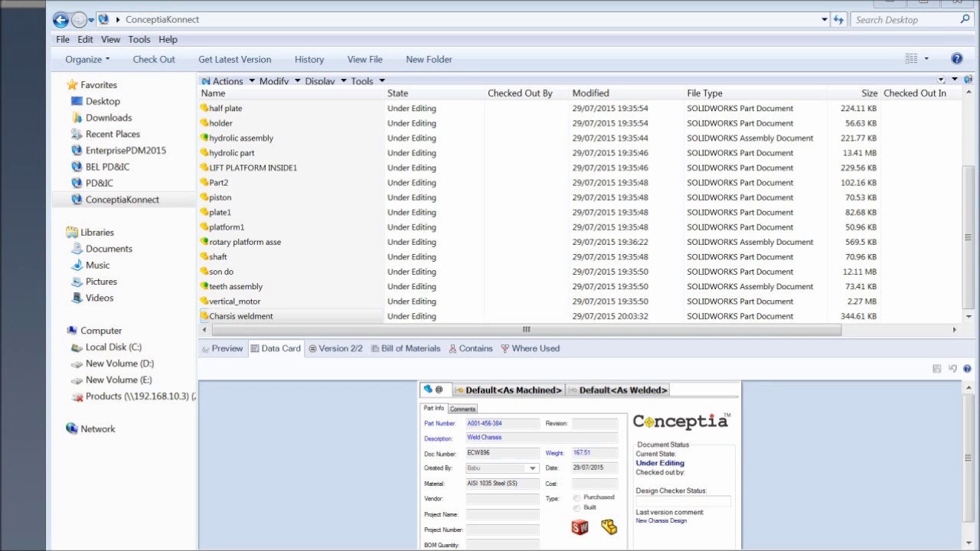The width and height of the screenshot is (980, 551).
Task: Click the SOLIDWORKS red cube icon
Action: coord(580,527)
